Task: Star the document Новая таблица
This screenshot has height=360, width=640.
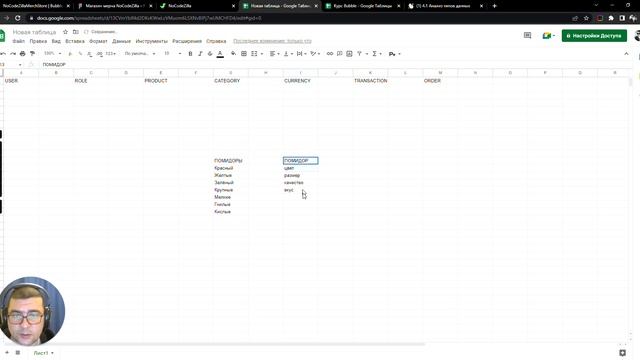Action: [x=65, y=32]
